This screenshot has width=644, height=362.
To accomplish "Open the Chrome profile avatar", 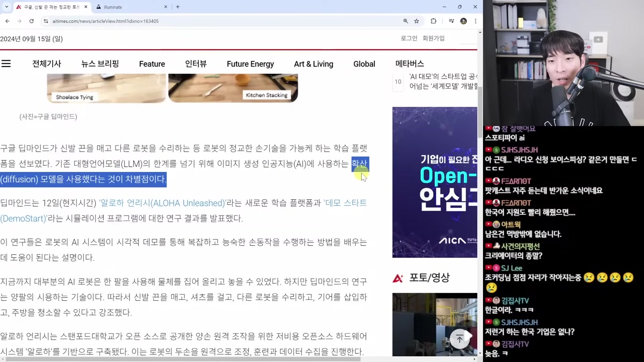I will (463, 21).
